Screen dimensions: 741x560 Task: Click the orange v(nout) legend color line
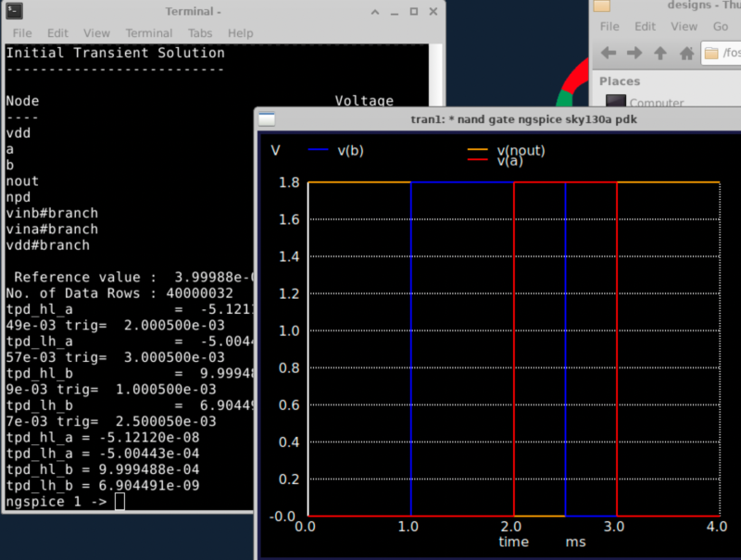click(x=477, y=149)
